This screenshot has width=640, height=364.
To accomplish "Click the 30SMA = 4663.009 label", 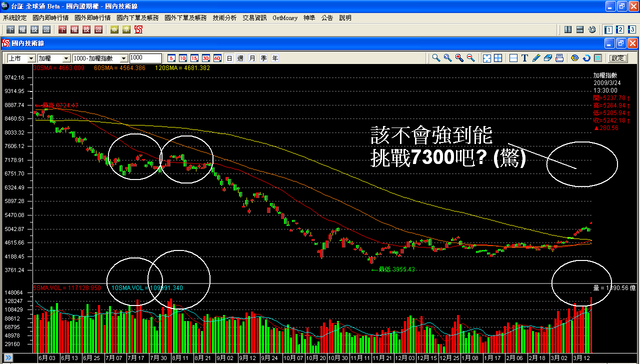I will click(58, 68).
